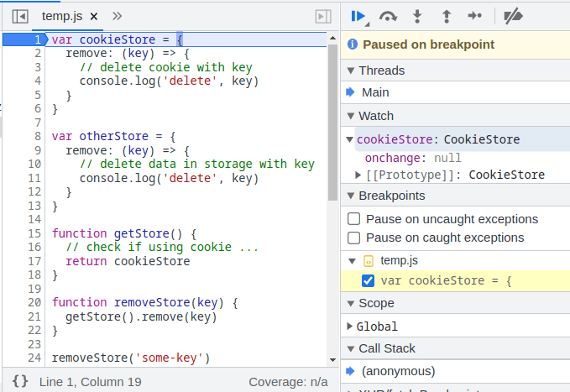Enable Pause on uncaught exceptions
This screenshot has width=570, height=392.
coord(353,219)
